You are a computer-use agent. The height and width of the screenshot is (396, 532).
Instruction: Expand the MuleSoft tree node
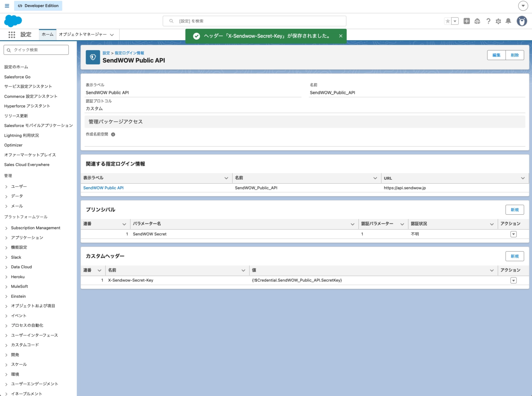tap(6, 287)
